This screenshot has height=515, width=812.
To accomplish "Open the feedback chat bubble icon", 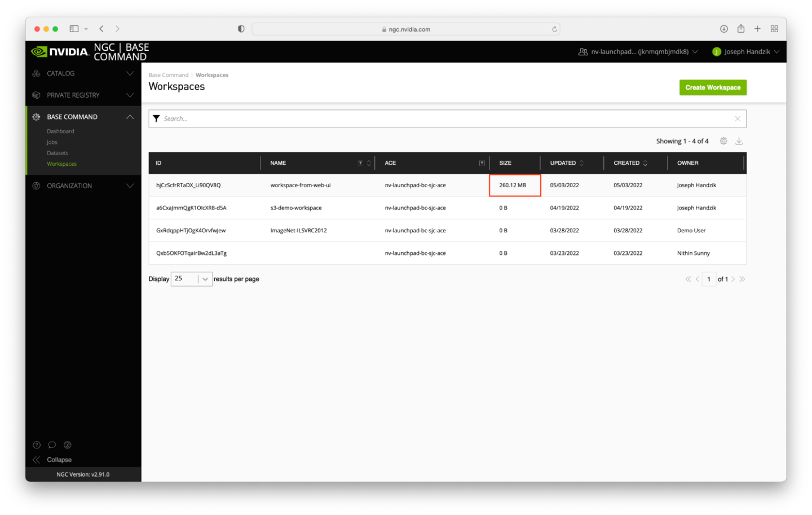I will [52, 445].
